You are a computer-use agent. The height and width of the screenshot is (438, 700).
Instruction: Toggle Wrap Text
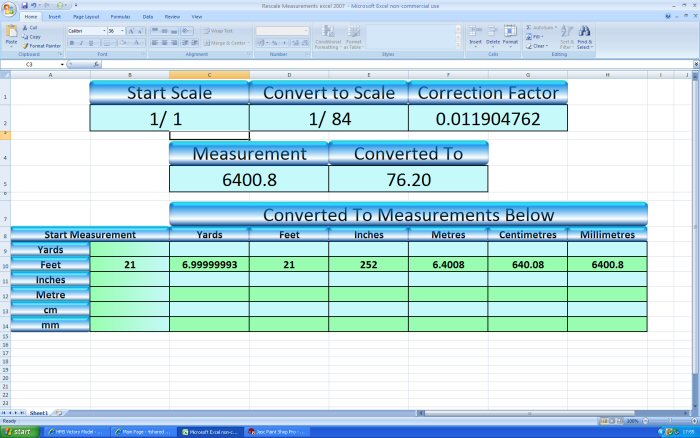218,31
